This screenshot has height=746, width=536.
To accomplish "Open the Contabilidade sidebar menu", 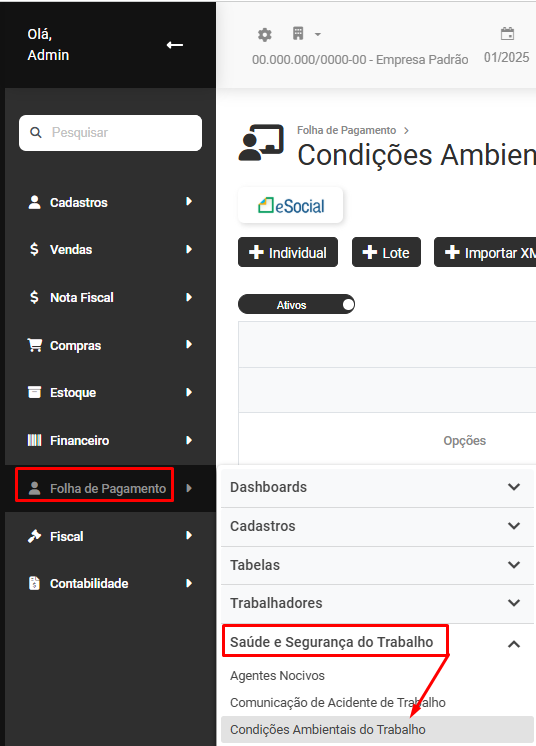I will click(x=110, y=584).
